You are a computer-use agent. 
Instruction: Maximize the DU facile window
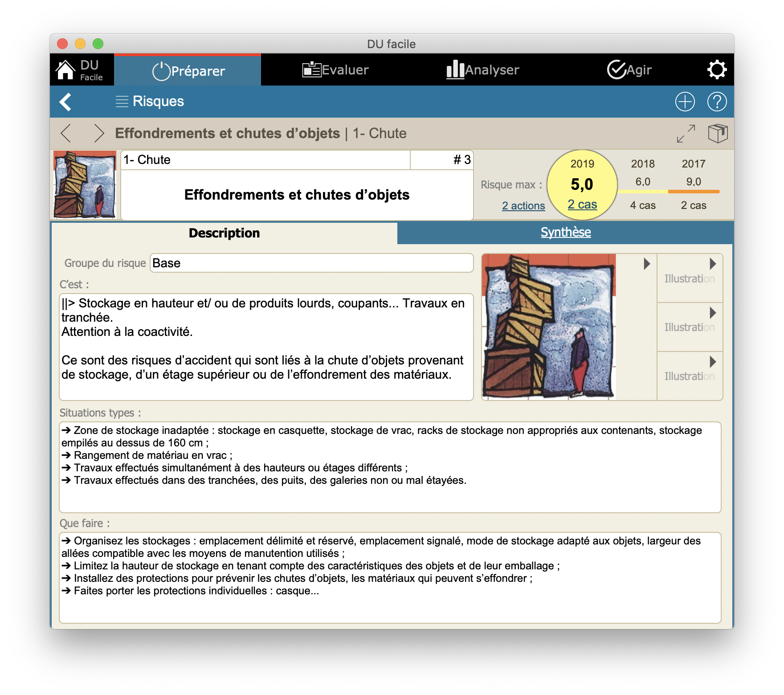[x=98, y=44]
